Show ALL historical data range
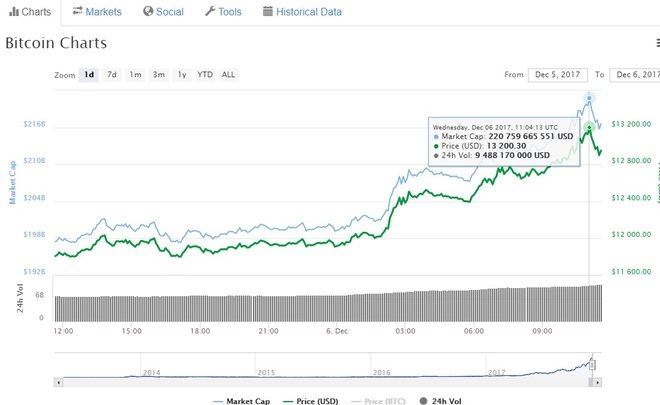 coord(229,75)
